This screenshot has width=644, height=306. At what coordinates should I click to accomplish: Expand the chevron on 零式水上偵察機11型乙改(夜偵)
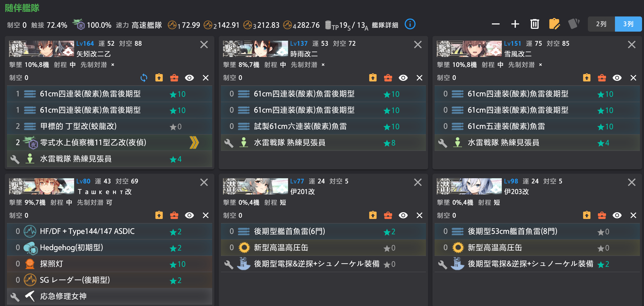point(194,142)
